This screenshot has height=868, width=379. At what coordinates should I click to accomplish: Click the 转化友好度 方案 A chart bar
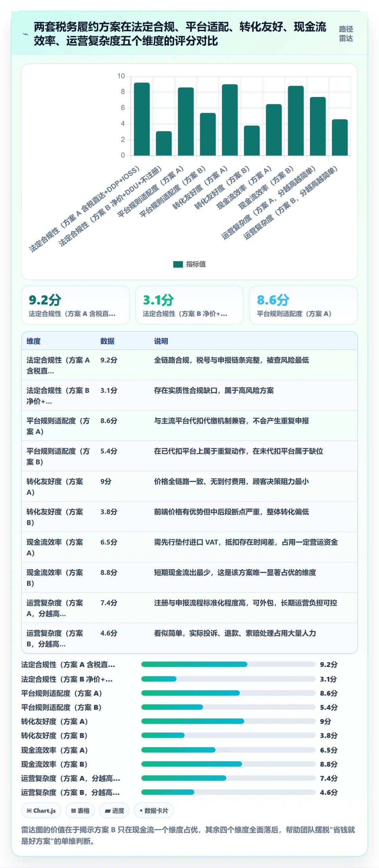pyautogui.click(x=230, y=120)
